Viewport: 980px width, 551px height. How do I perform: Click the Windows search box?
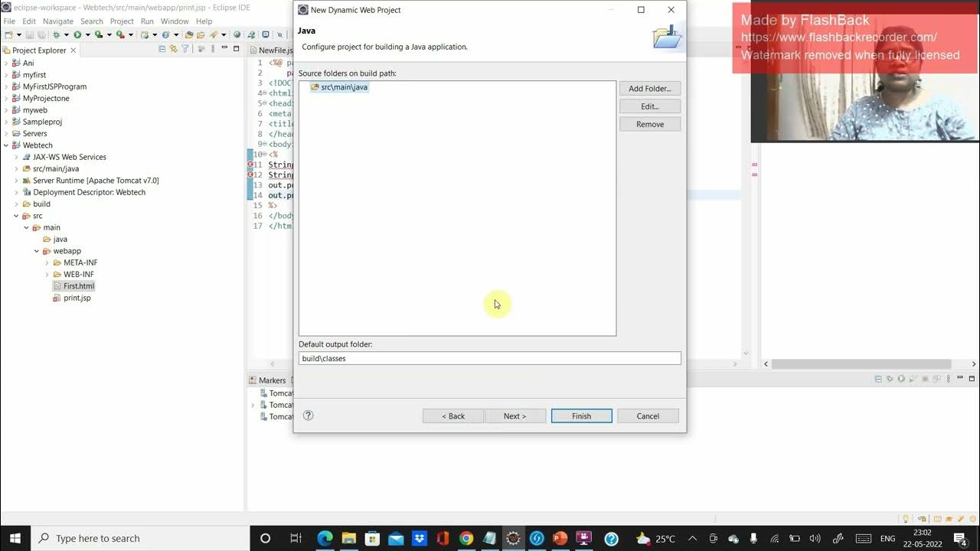pos(139,538)
